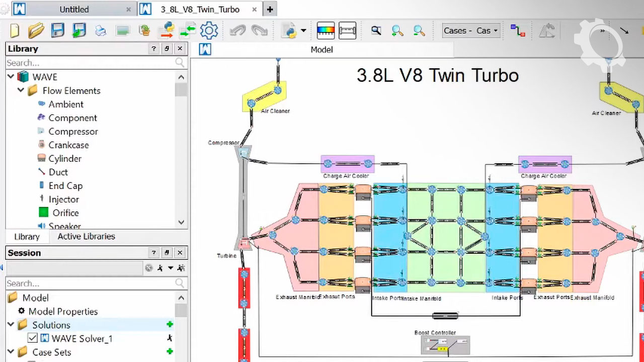Switch to the Active Libraries tab

click(x=86, y=236)
